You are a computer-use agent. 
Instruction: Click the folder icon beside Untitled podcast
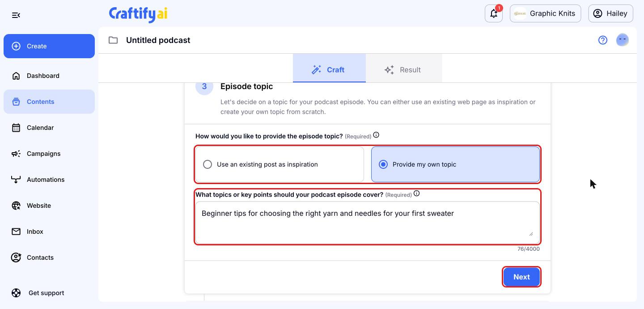click(113, 40)
